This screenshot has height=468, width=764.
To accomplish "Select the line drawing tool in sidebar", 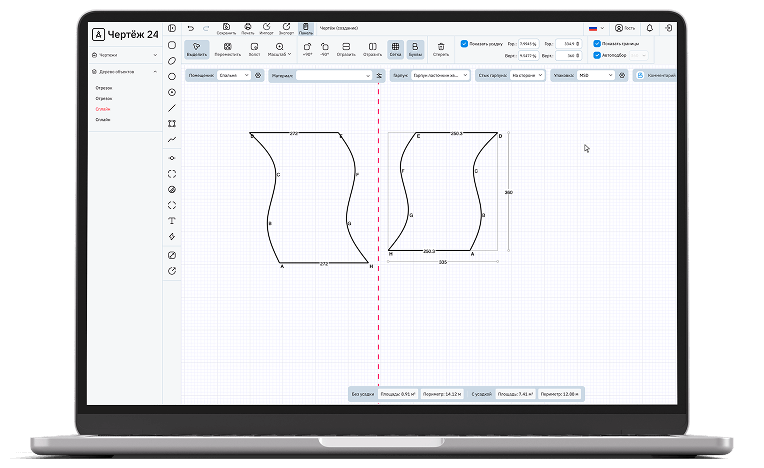I will pyautogui.click(x=172, y=107).
